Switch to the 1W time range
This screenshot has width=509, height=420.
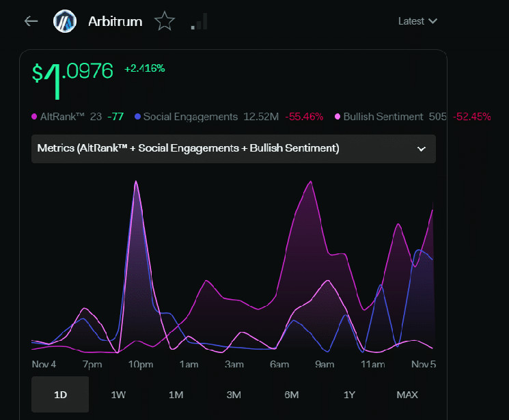118,394
